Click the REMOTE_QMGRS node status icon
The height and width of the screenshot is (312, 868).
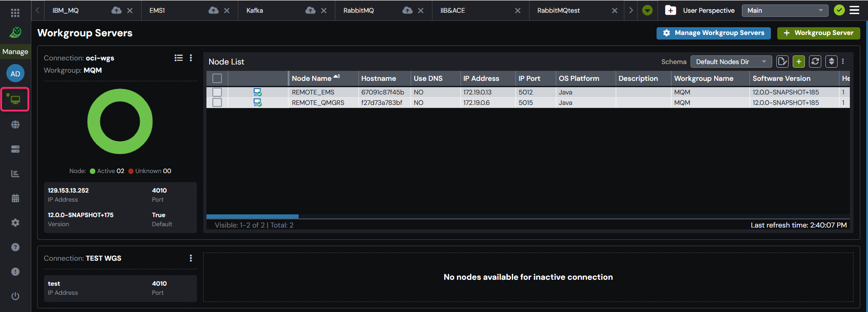point(257,103)
